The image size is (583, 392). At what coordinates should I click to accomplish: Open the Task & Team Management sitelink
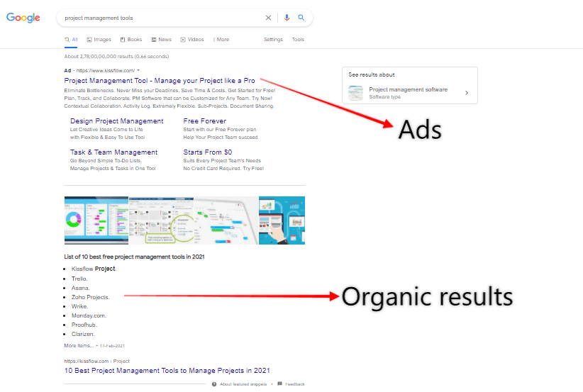click(x=113, y=152)
